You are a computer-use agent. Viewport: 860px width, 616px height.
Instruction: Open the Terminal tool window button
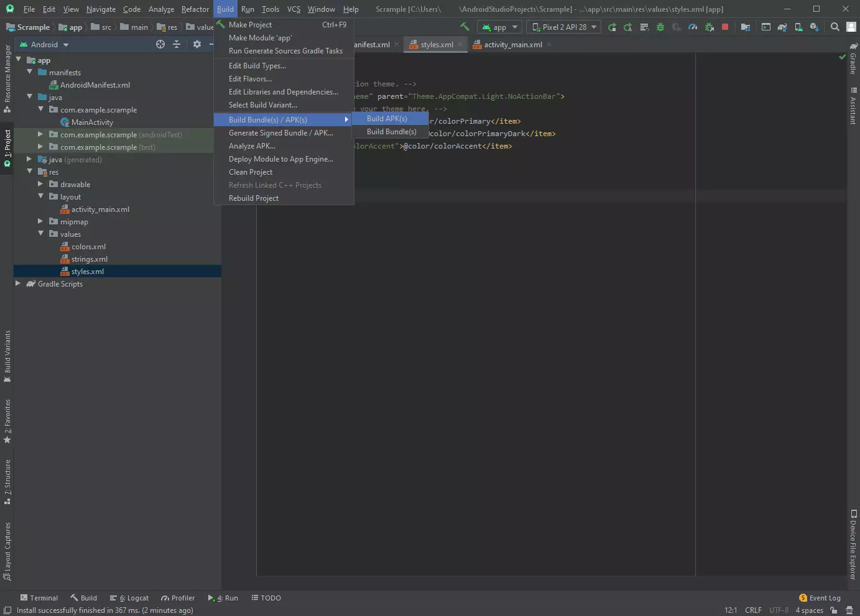tap(39, 598)
